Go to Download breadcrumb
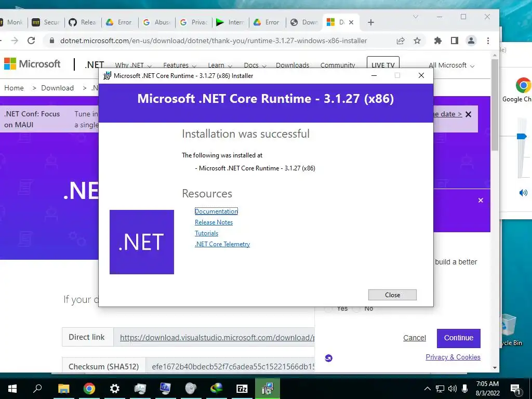 [x=57, y=88]
